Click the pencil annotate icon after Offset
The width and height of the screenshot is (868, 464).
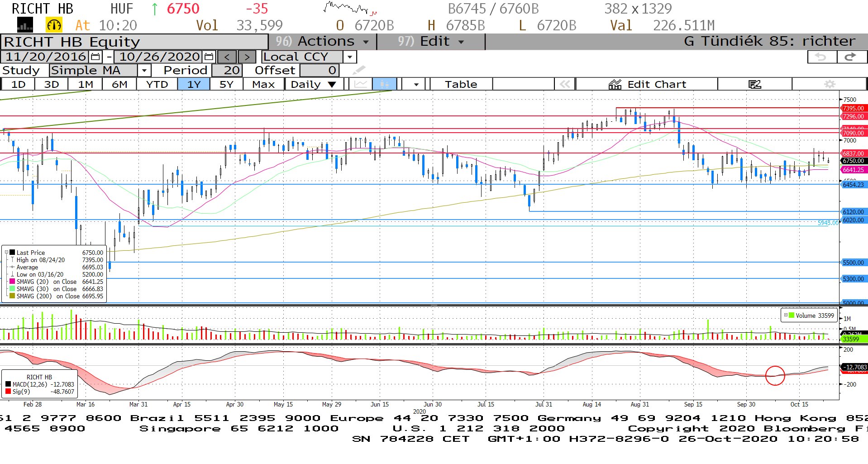coord(359,70)
